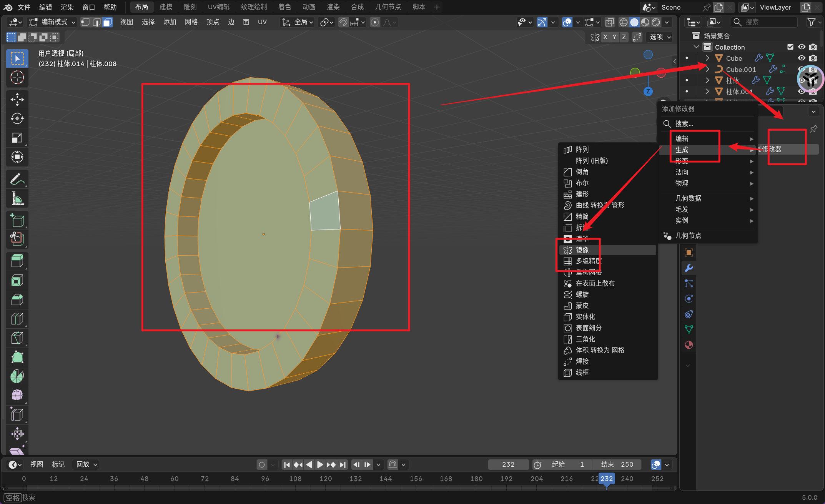Select the Annotate pencil tool
The image size is (825, 504).
pos(17,179)
